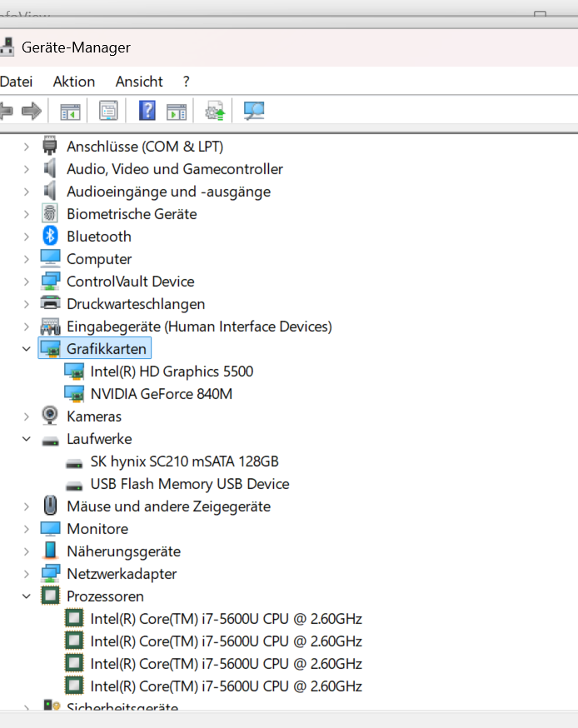Click the Back arrow toolbar button
The image size is (578, 728).
(x=6, y=111)
